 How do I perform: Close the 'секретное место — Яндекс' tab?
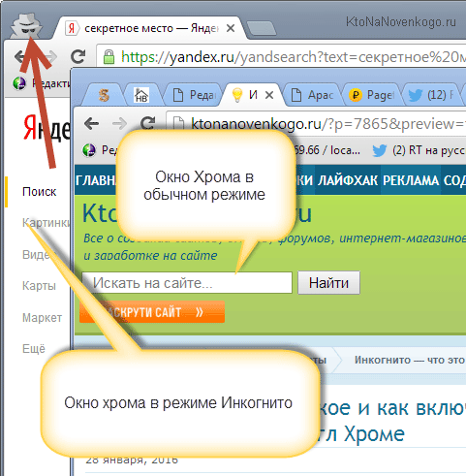(231, 28)
